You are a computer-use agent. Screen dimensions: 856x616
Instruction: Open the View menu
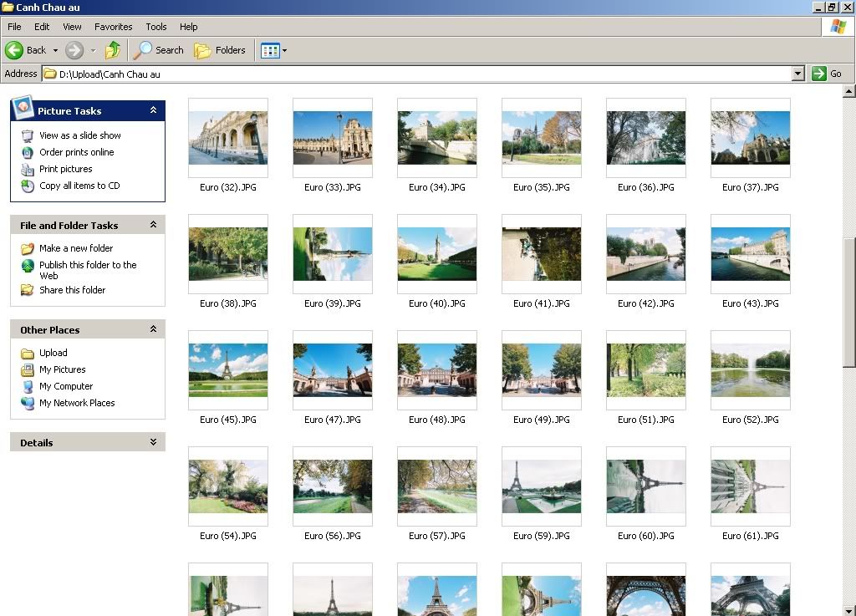72,27
